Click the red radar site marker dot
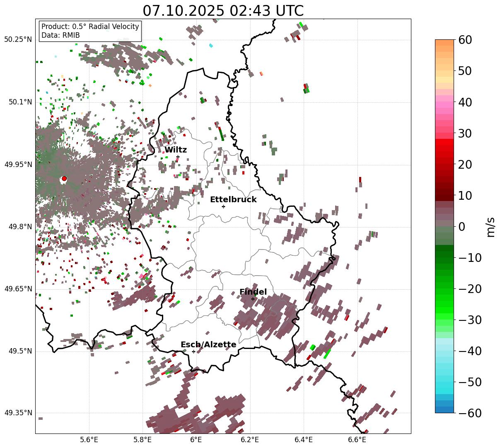The height and width of the screenshot is (448, 500). point(64,179)
